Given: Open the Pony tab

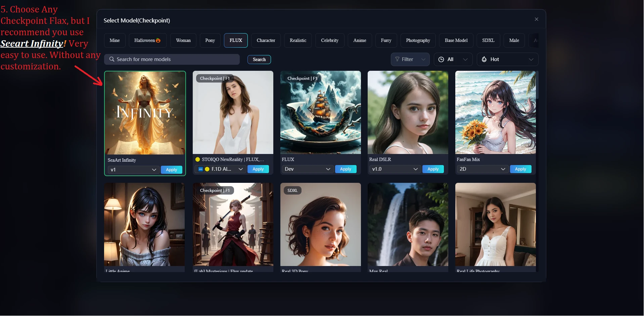Looking at the screenshot, I should pyautogui.click(x=210, y=40).
